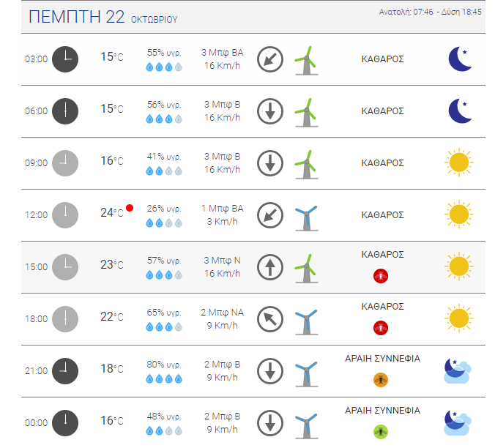Click the ΑΡΑΙΗ ΣΥΝΝΕΦΙΑ label at 00:00

382,411
